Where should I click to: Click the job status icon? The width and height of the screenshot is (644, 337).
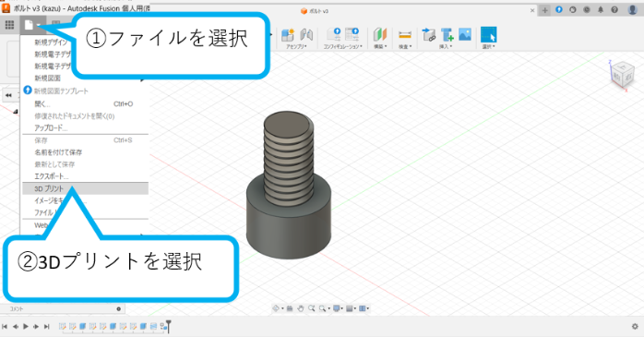coord(573,10)
